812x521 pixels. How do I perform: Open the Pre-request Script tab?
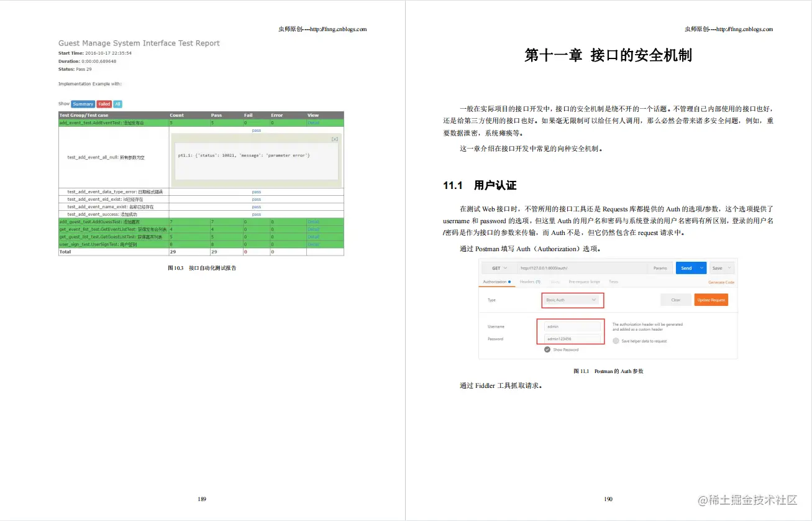(584, 282)
